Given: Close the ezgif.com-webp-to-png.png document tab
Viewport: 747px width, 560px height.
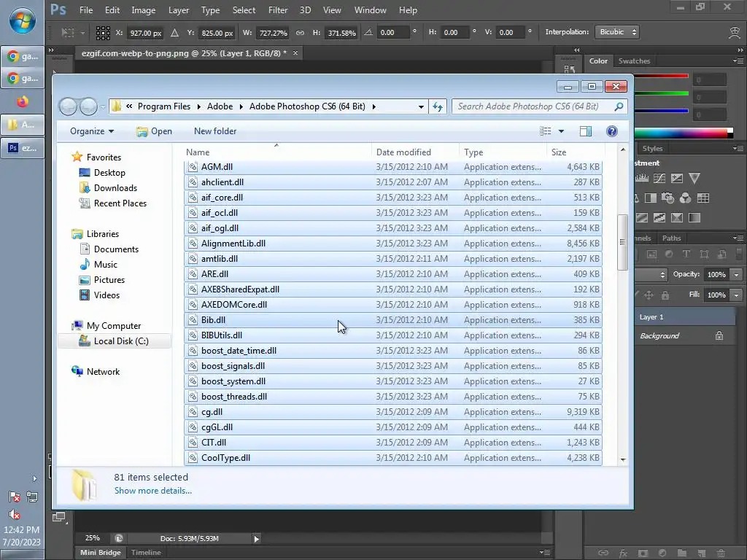Looking at the screenshot, I should [295, 52].
